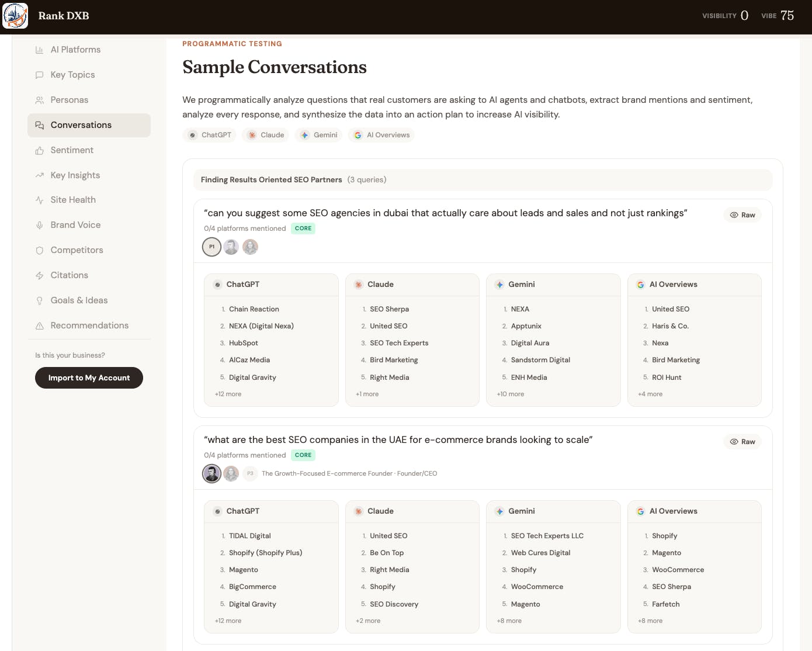This screenshot has height=651, width=812.
Task: Click the Claude icon in e-commerce query card
Action: point(358,511)
